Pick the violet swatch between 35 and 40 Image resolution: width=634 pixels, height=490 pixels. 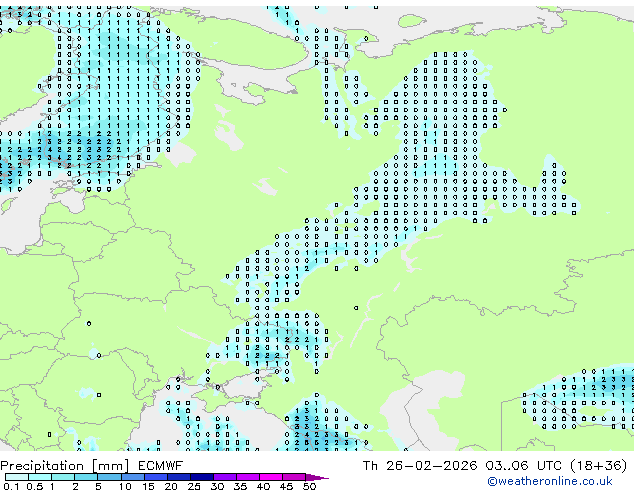pyautogui.click(x=247, y=477)
